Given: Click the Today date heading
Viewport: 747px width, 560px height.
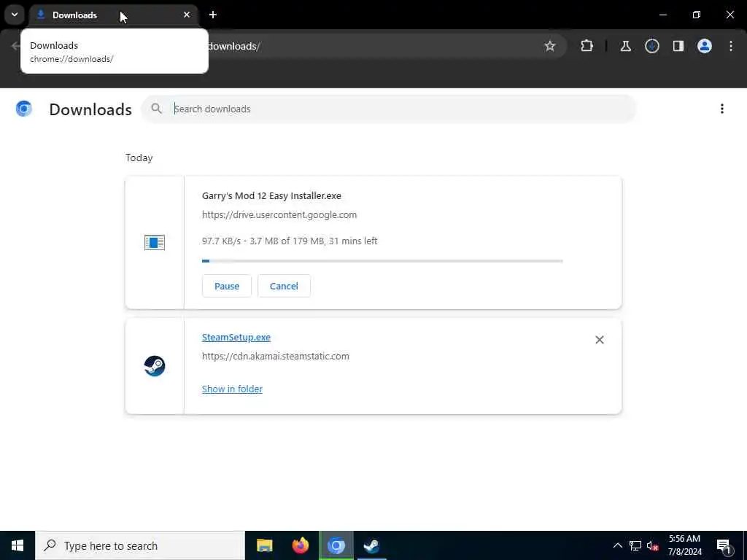Looking at the screenshot, I should pyautogui.click(x=139, y=157).
